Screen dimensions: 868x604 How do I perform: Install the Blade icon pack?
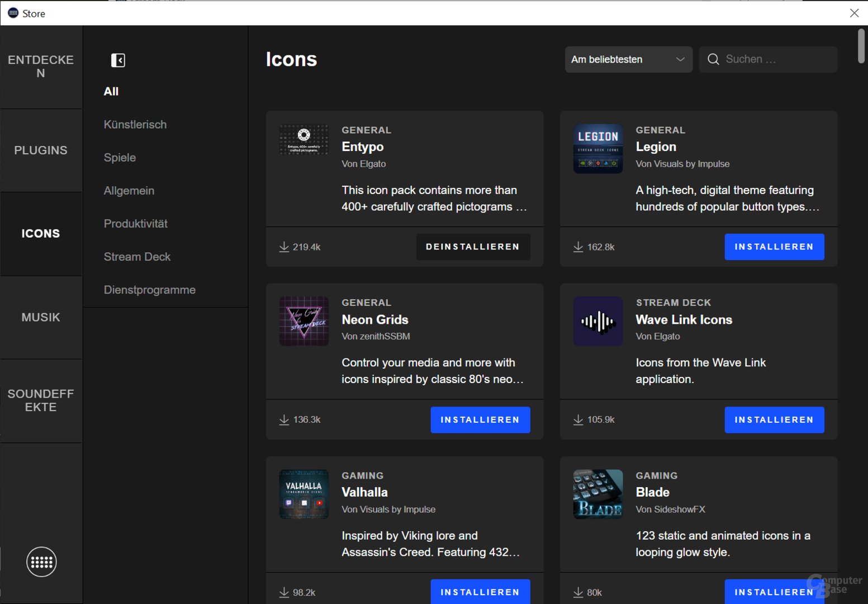(x=774, y=592)
